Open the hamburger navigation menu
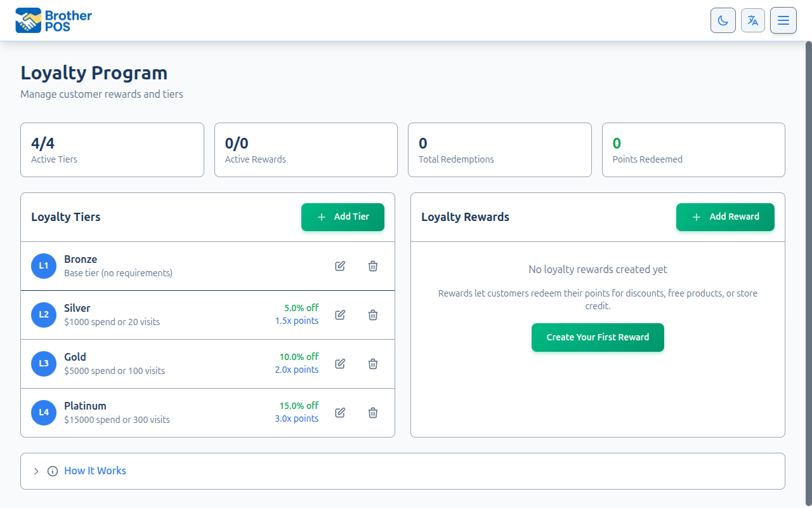 783,20
